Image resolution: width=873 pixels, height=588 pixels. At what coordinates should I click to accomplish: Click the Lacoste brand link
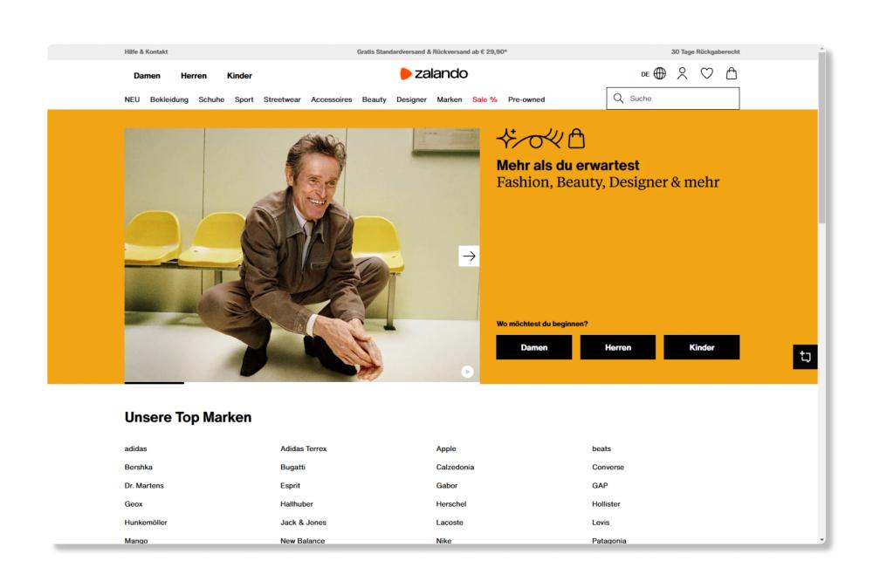[x=450, y=522]
